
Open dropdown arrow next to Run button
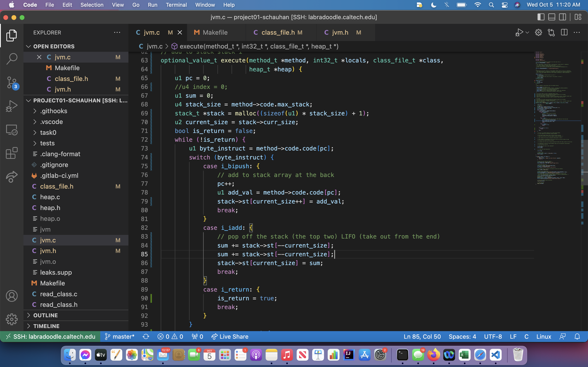[527, 32]
